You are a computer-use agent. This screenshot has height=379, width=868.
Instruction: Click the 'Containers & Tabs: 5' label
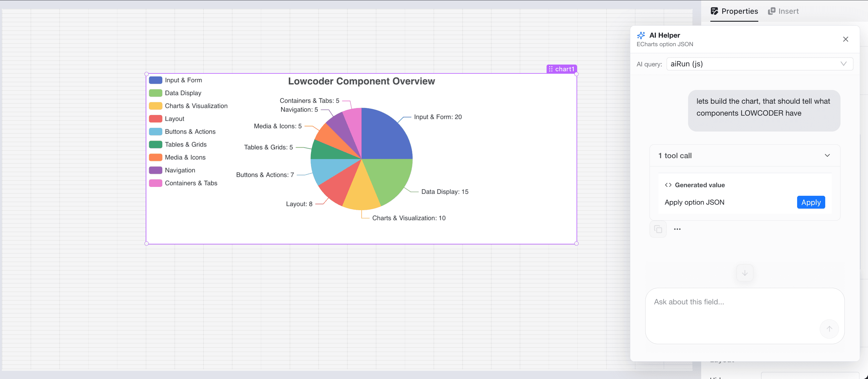[309, 101]
